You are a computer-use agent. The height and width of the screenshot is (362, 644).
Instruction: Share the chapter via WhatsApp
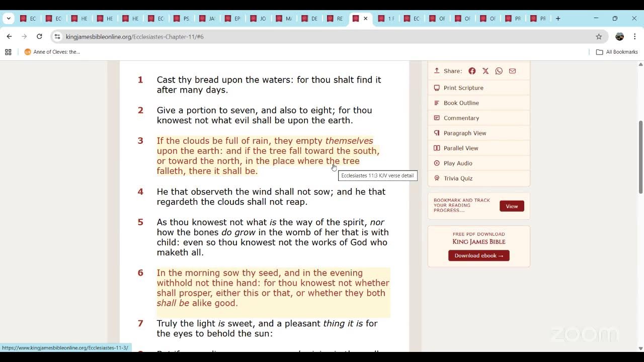pos(499,71)
